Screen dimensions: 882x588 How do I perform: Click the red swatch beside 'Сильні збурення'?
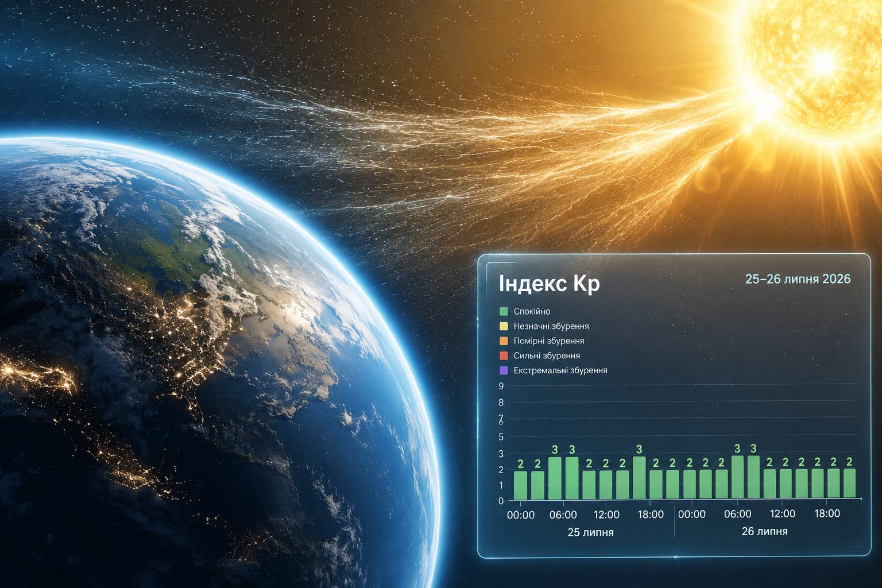coord(504,356)
